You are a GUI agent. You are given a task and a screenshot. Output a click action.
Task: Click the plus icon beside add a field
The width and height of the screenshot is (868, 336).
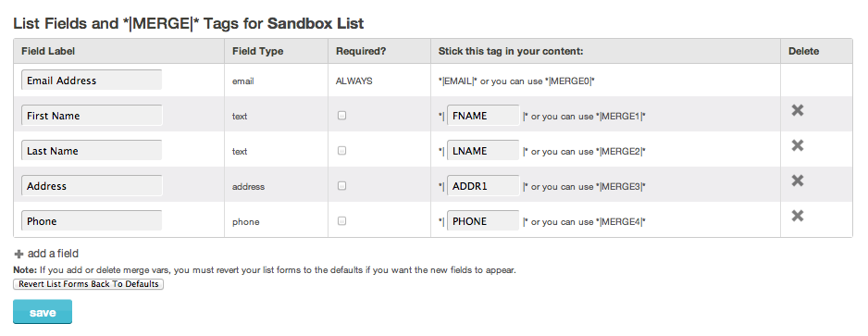(x=19, y=254)
